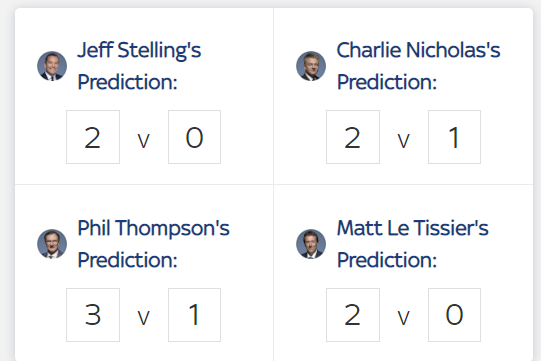
Task: Open Matt Le Tissier's Prediction heading
Action: click(x=413, y=244)
